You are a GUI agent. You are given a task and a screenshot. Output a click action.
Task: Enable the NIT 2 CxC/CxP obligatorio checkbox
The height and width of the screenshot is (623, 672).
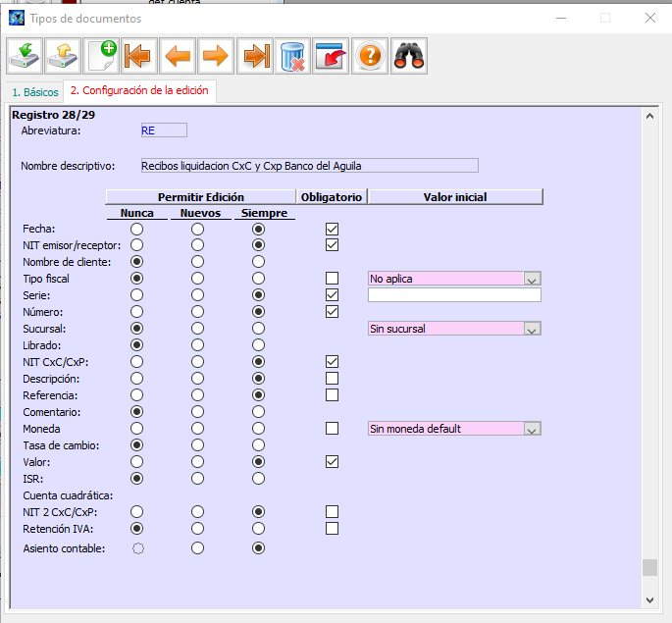pos(332,512)
